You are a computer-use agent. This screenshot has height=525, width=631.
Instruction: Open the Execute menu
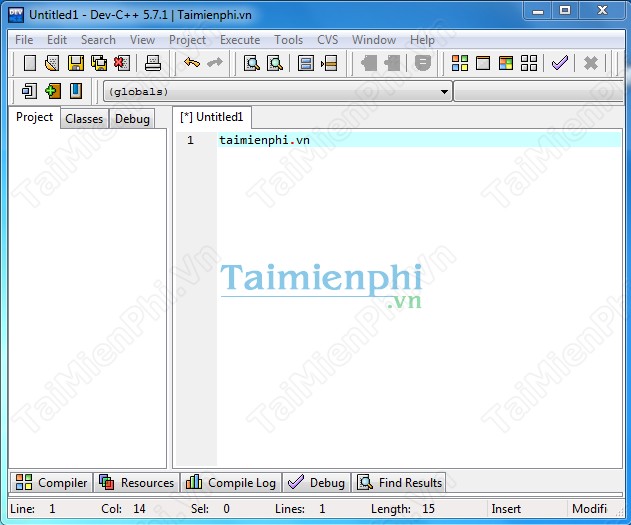point(240,40)
